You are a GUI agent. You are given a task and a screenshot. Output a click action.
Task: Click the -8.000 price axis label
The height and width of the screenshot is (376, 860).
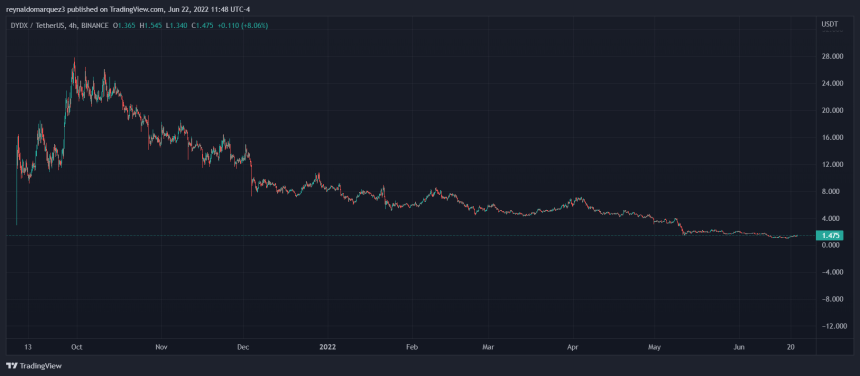832,299
